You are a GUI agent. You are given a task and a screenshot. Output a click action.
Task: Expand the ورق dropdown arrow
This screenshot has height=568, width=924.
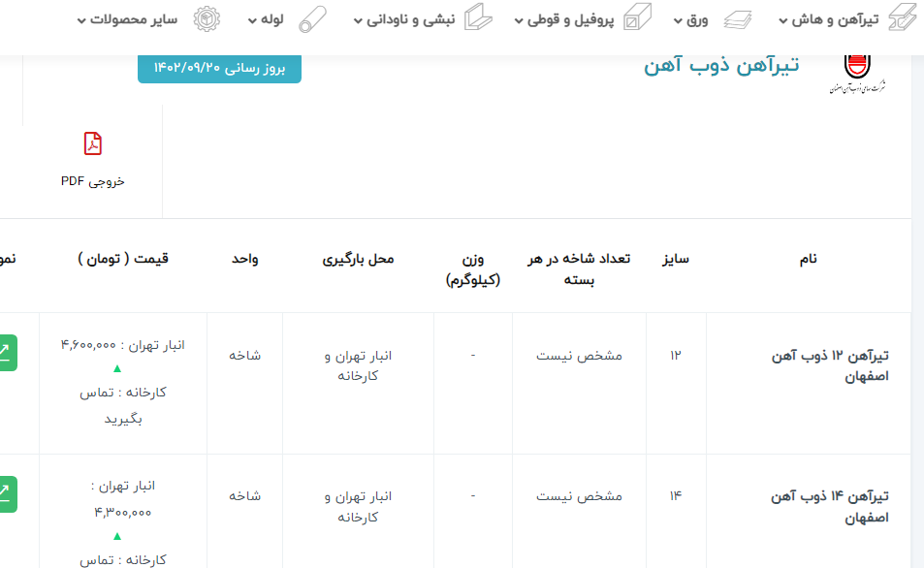tap(679, 20)
